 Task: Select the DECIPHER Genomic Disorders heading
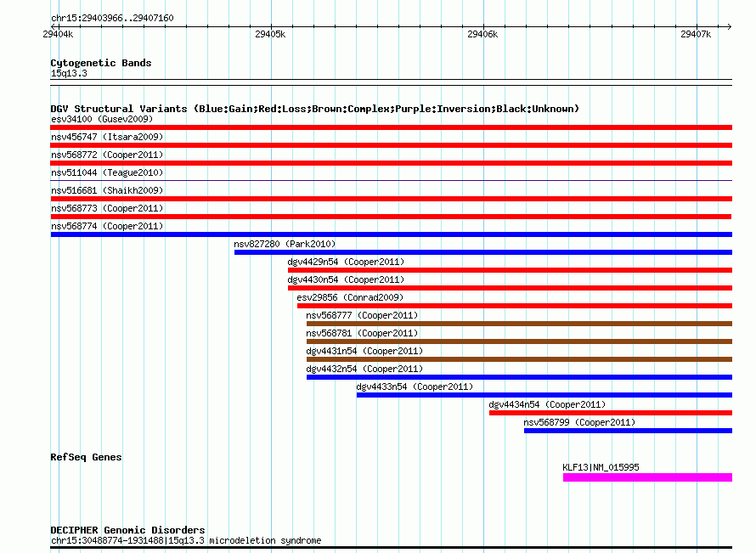click(127, 530)
